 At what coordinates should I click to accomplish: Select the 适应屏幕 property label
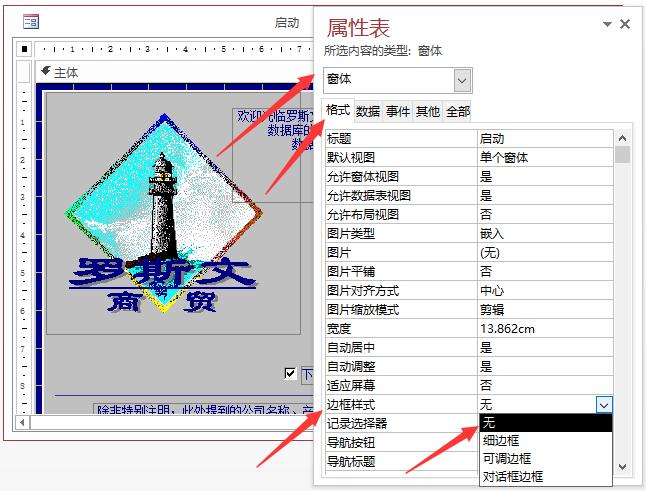(x=351, y=386)
